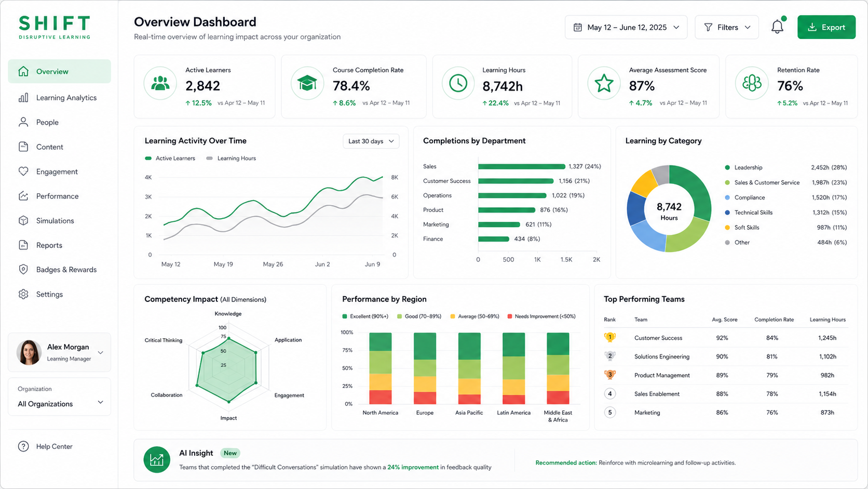The image size is (868, 489).
Task: Toggle Active Learners legend series
Action: (x=170, y=158)
